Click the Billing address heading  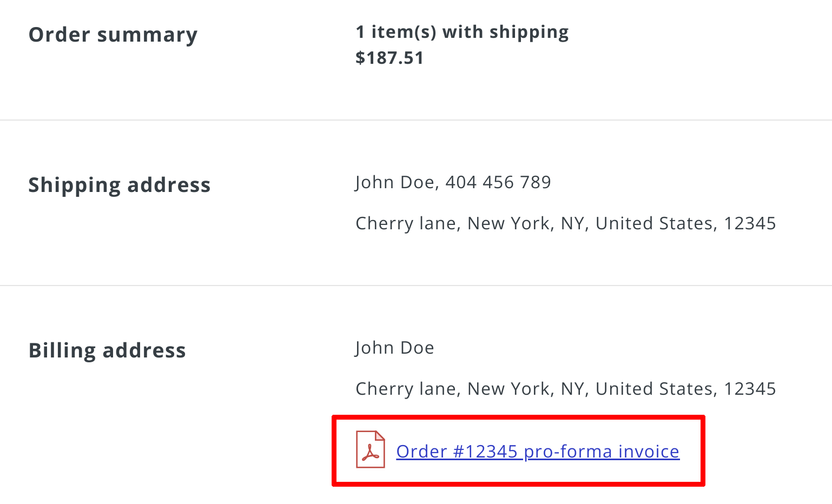[x=107, y=350]
